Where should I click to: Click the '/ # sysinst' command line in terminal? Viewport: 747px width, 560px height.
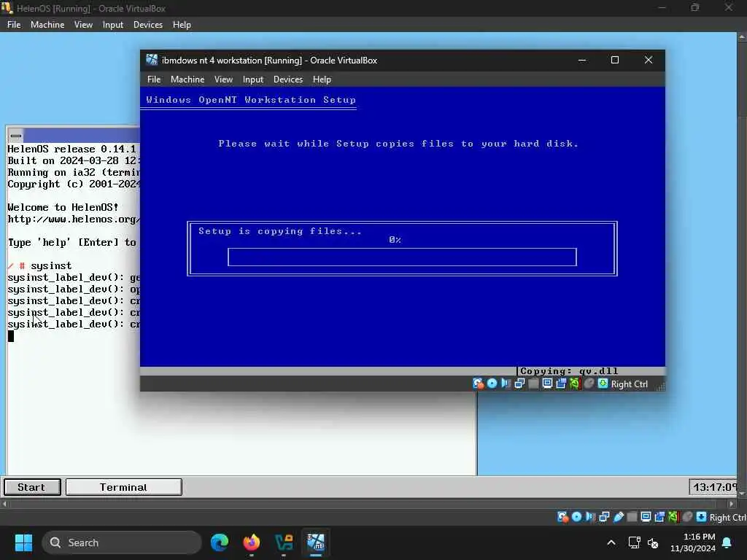39,265
